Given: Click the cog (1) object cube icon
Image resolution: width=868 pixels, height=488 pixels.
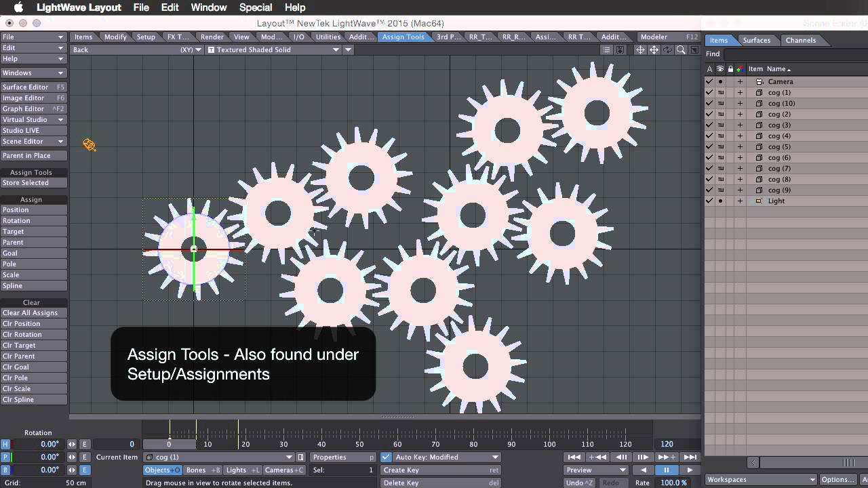Looking at the screenshot, I should pos(759,92).
